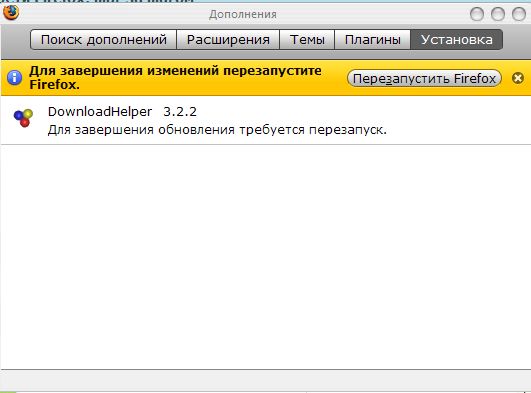Click the empty white area below DownloadHelper

pos(266,256)
